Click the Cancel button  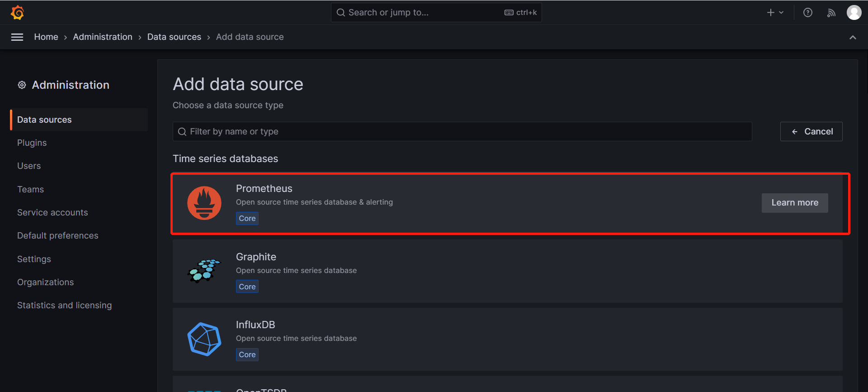point(811,131)
